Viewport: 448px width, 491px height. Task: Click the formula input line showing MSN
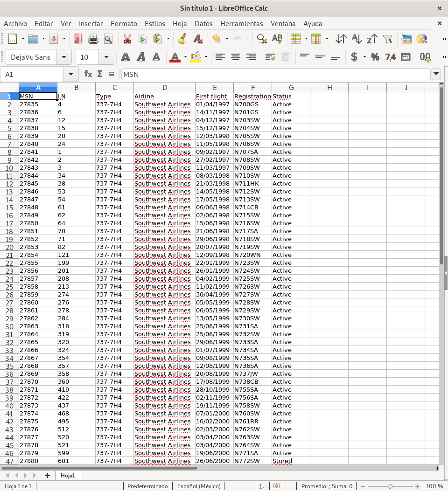[x=275, y=74]
